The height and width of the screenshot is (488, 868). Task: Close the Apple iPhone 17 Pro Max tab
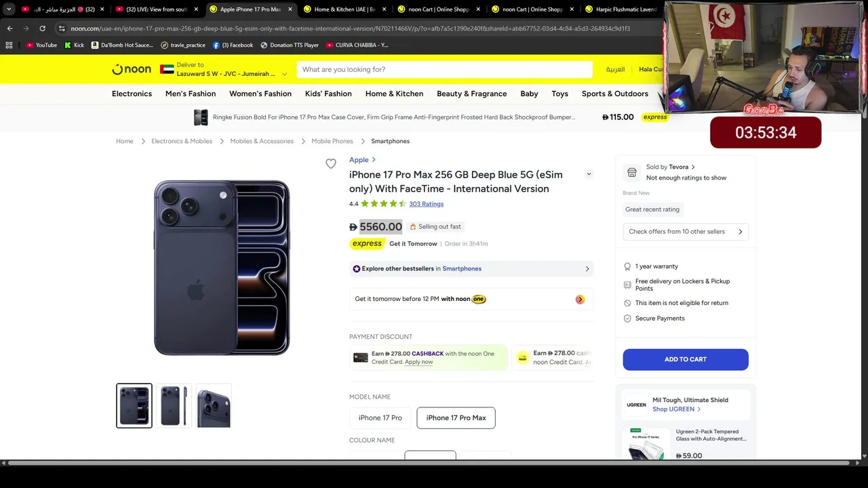tap(290, 9)
